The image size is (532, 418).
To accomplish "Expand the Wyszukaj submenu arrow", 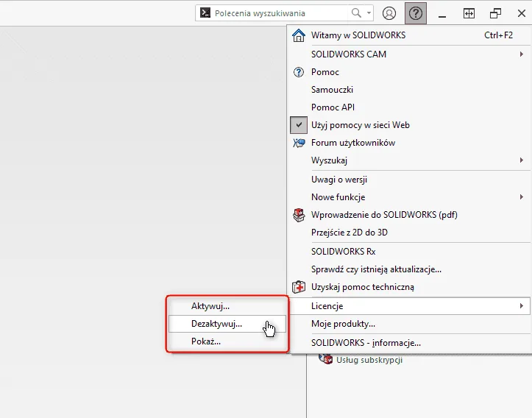I will click(522, 160).
